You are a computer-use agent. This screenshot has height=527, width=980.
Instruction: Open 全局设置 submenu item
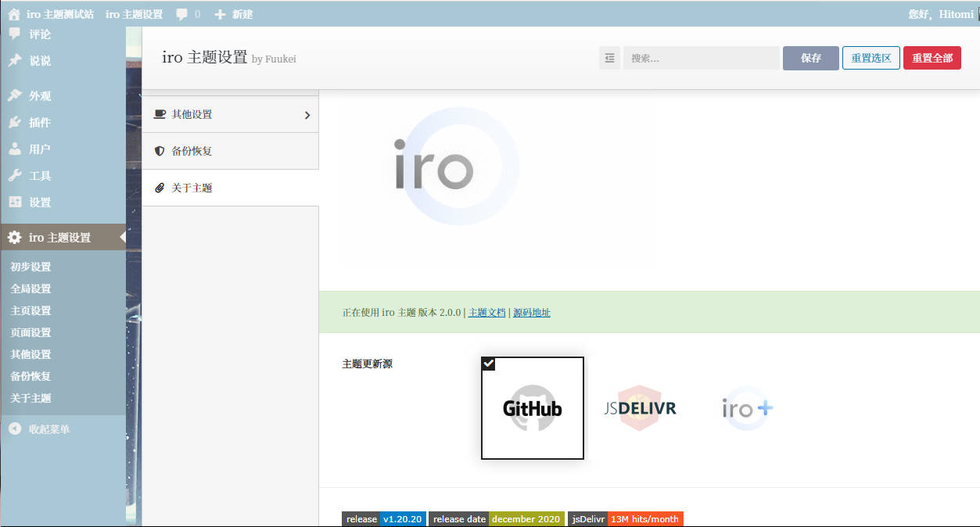click(x=31, y=289)
